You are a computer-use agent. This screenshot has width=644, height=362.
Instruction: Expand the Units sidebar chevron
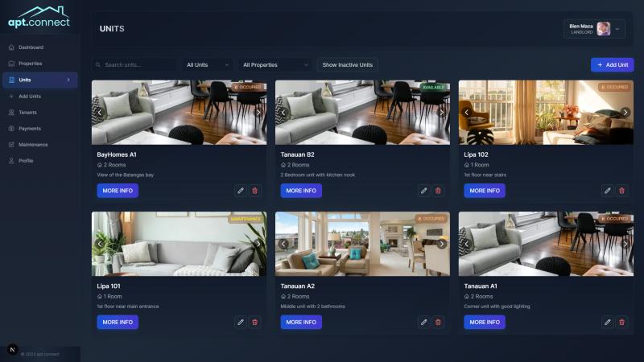(x=68, y=80)
